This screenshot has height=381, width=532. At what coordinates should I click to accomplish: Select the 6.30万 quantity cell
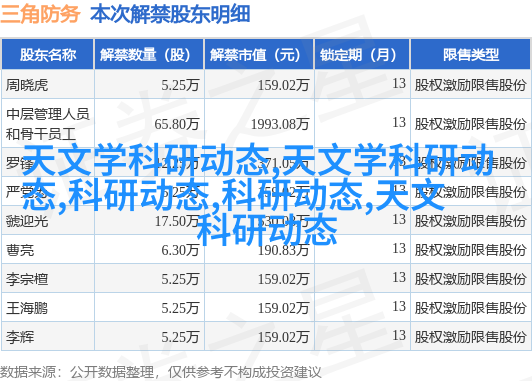click(180, 250)
